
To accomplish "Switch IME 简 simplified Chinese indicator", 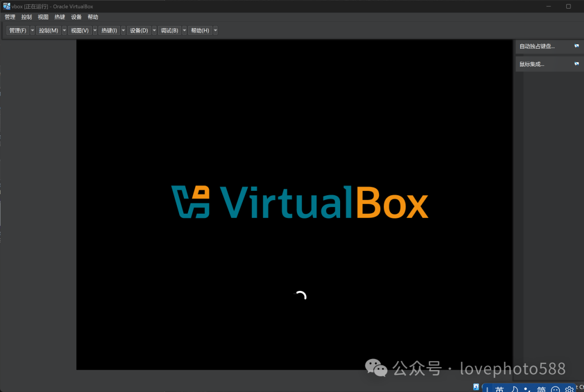I will point(541,389).
